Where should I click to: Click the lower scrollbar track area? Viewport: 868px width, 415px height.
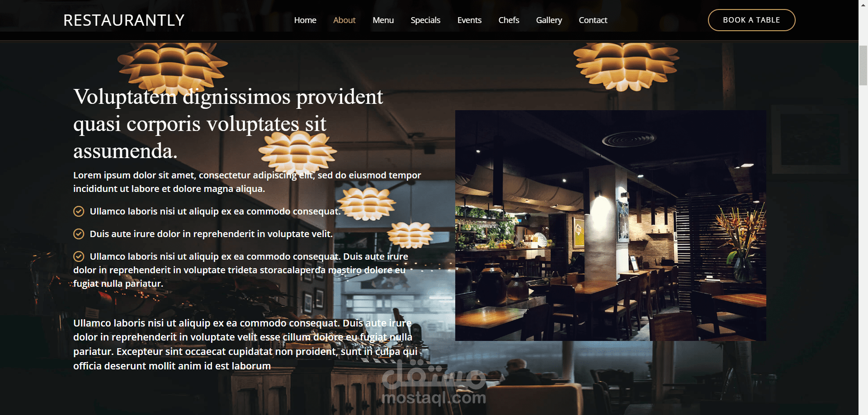[x=863, y=248]
